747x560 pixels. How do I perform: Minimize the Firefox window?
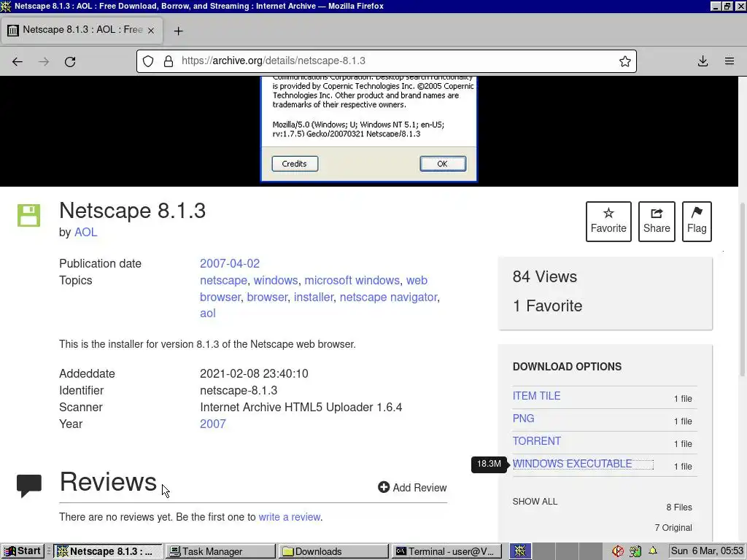(x=716, y=6)
